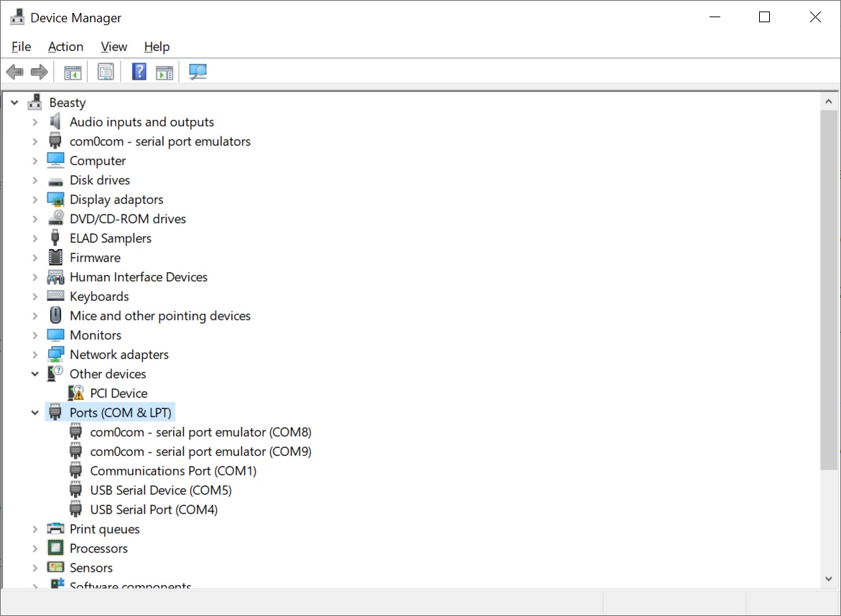
Task: Select Communications Port (COM1) entry
Action: (172, 471)
